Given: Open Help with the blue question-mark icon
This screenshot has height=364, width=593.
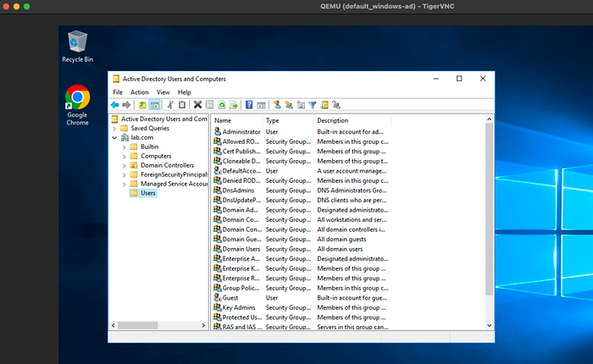Looking at the screenshot, I should pos(249,105).
